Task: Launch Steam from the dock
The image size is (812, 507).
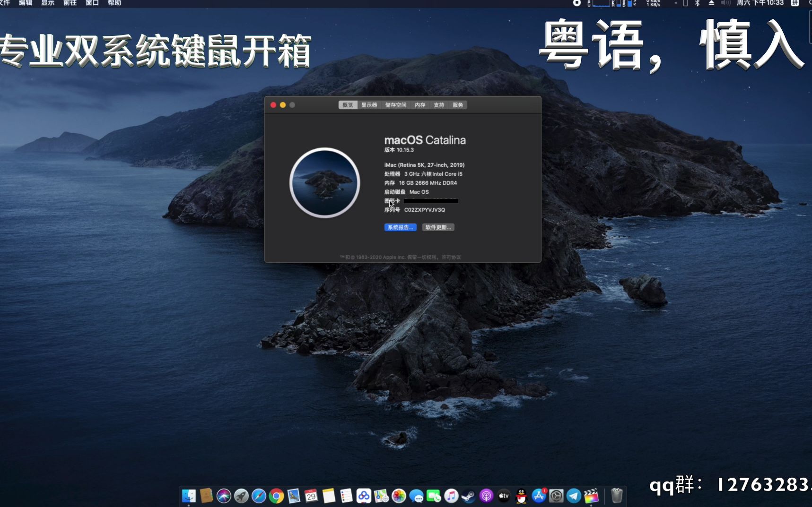Action: 469,496
